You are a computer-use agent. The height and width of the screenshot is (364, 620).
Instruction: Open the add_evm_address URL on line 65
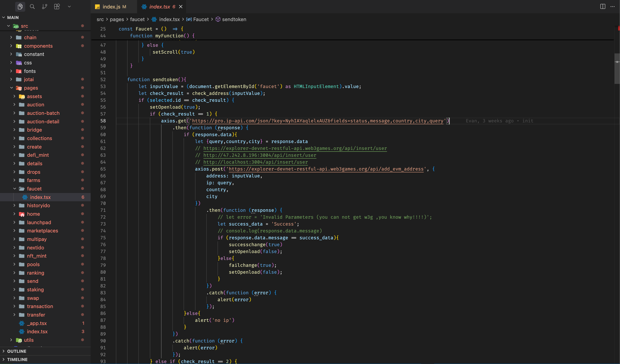(x=326, y=169)
